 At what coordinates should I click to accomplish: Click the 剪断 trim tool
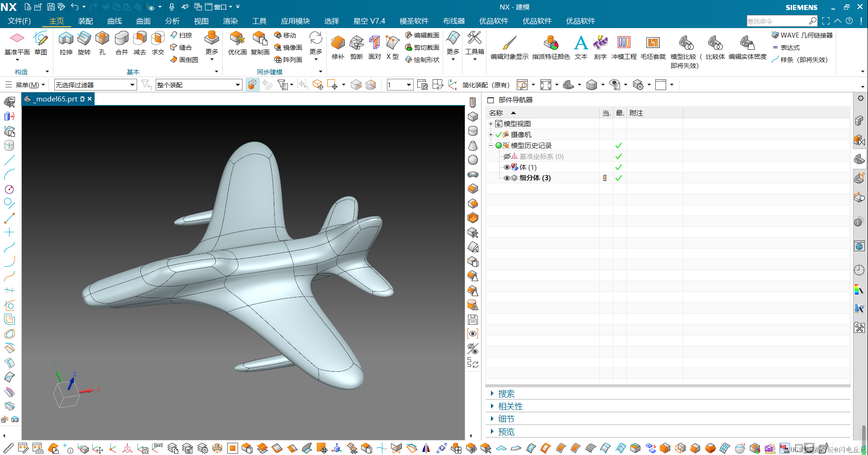357,48
